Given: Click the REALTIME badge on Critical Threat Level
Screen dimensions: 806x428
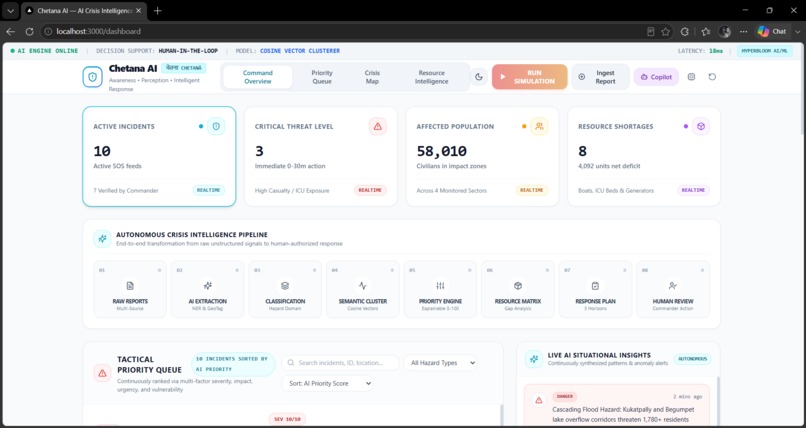Looking at the screenshot, I should [x=370, y=190].
